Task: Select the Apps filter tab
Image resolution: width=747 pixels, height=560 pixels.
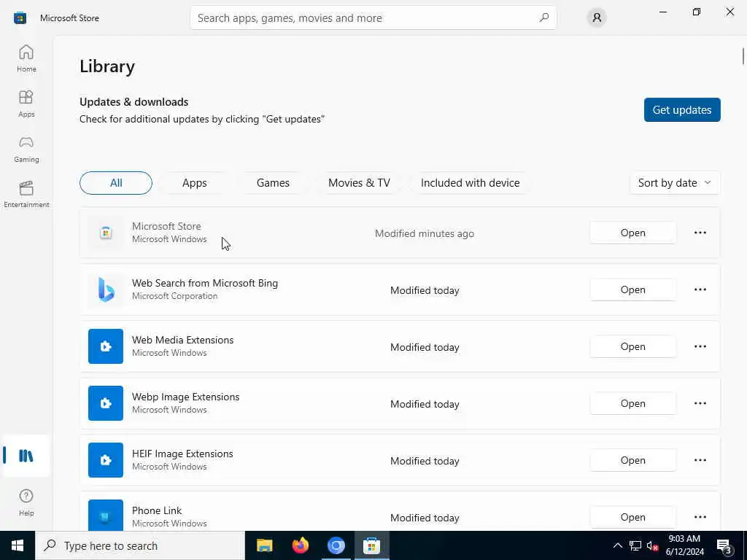Action: click(194, 183)
